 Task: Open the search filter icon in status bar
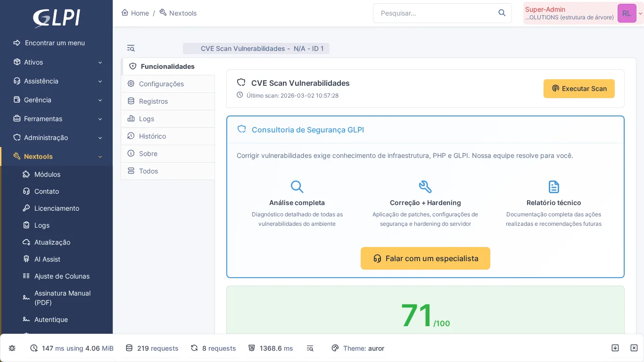tap(310, 348)
